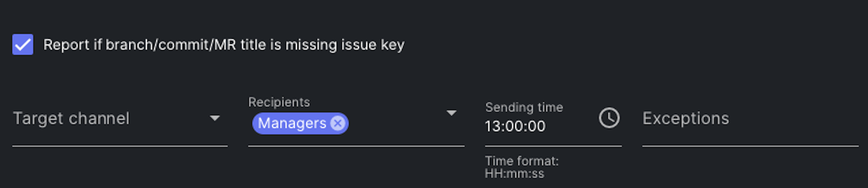868x188 pixels.
Task: Expand the Recipients dropdown arrow
Action: coord(452,113)
